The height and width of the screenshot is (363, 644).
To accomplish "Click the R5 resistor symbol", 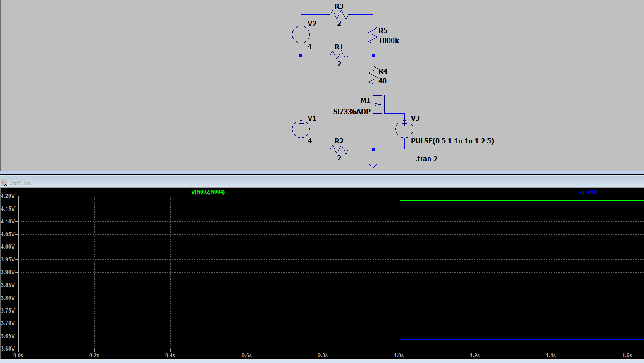I will coord(373,35).
